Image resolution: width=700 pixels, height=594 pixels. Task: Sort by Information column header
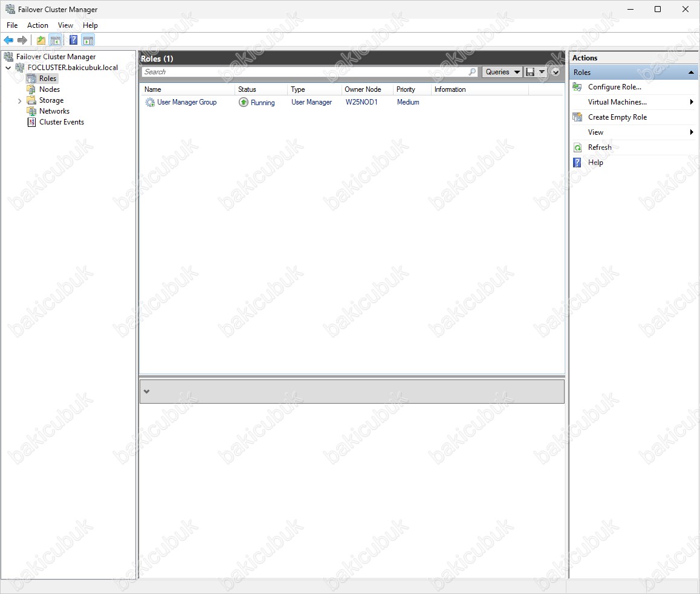[x=480, y=89]
